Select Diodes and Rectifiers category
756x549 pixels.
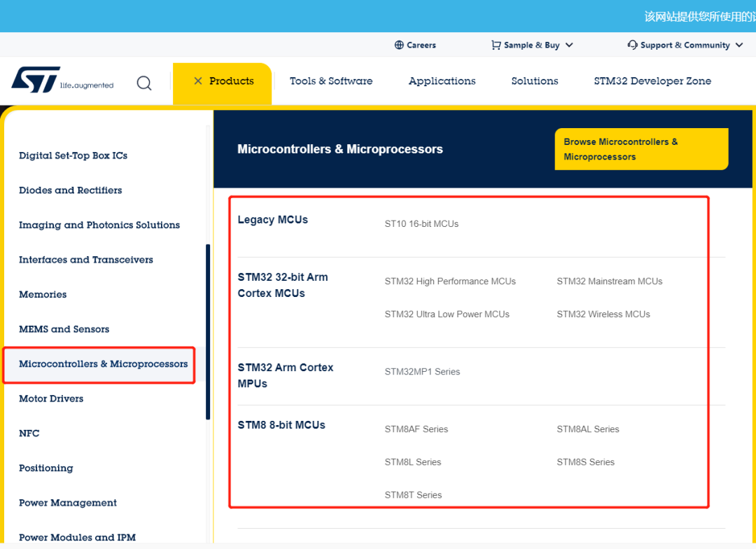tap(71, 190)
